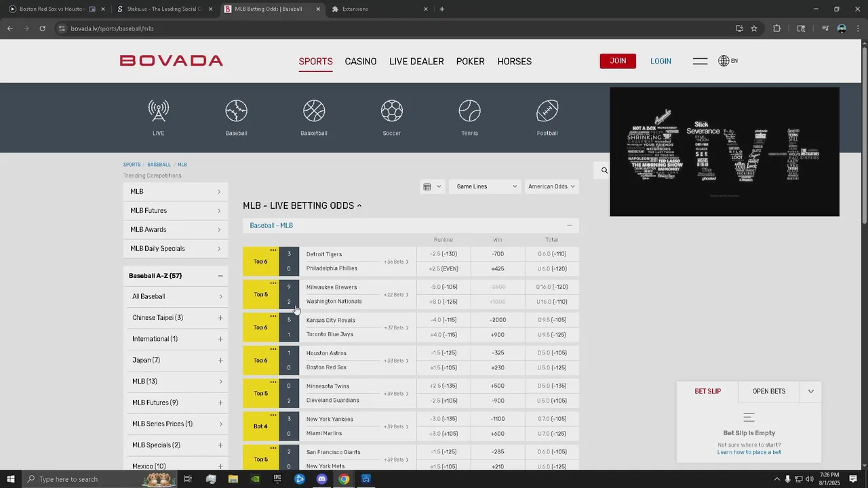Expand Japan (7) category
Image resolution: width=868 pixels, height=488 pixels.
[x=220, y=360]
